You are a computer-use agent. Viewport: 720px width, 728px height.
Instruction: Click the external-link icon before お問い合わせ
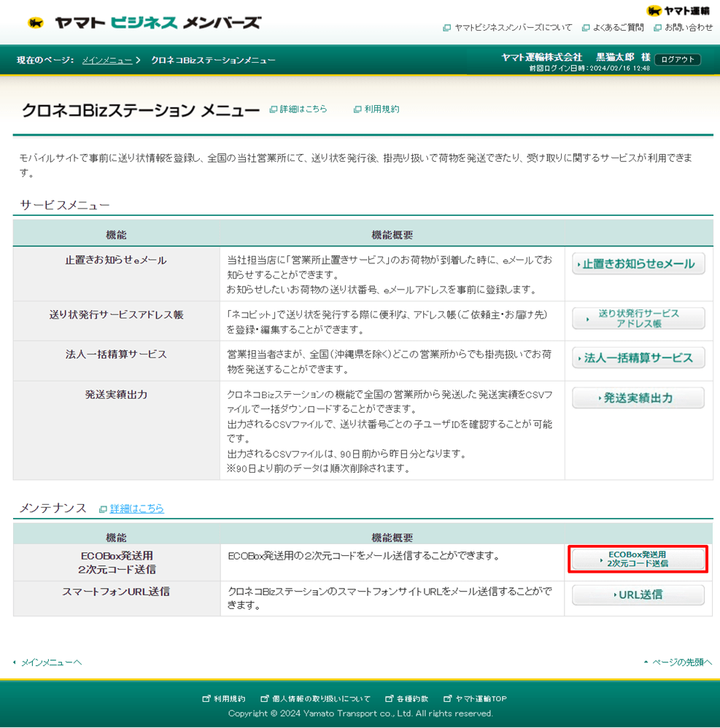click(x=657, y=28)
